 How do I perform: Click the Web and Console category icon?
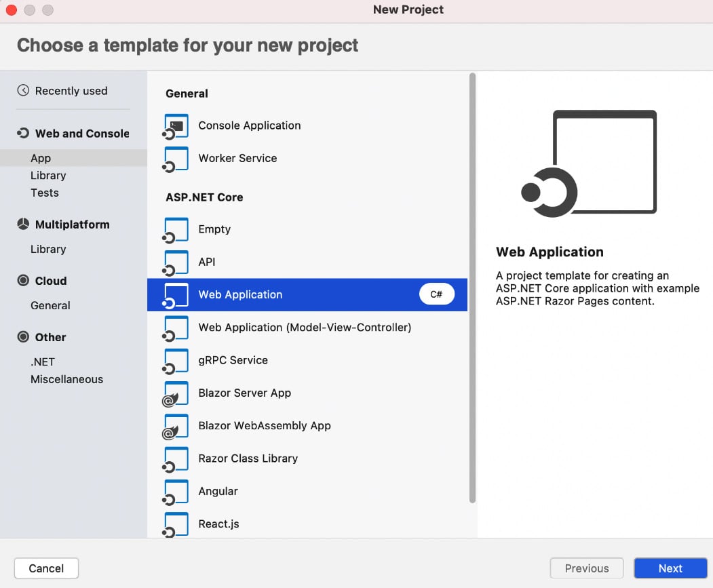click(x=23, y=133)
